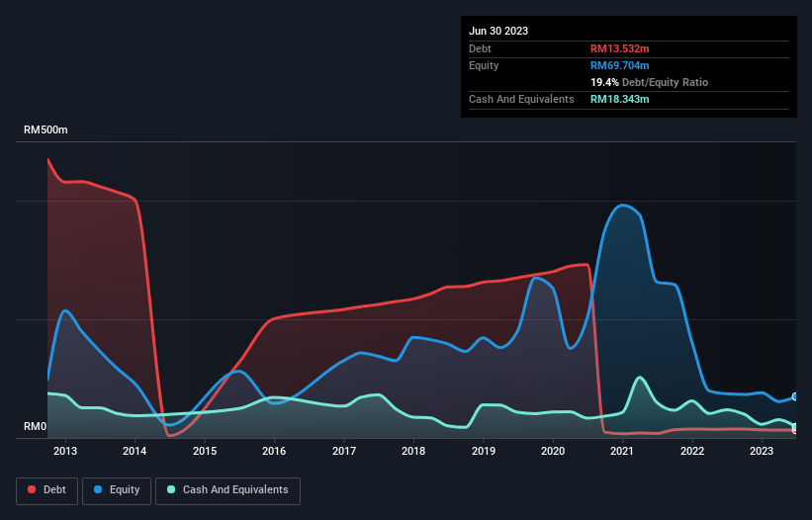Click the 2020 x-axis label
The width and height of the screenshot is (812, 520).
pos(553,451)
